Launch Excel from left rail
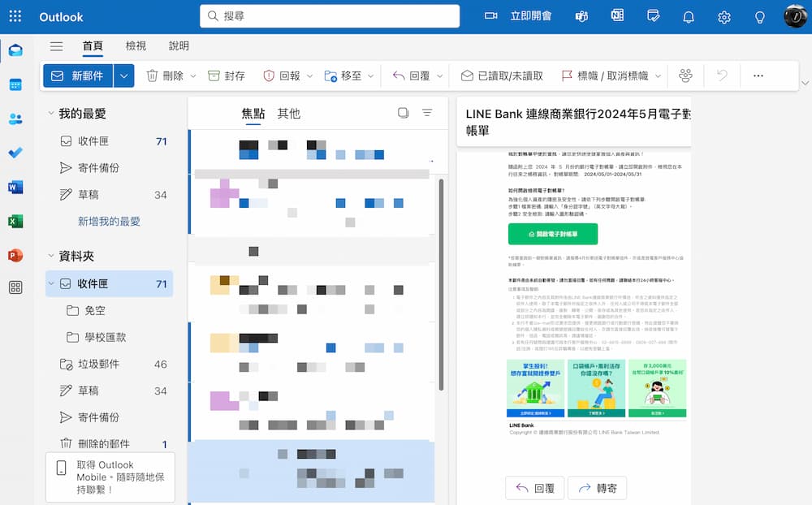The height and width of the screenshot is (505, 812). pyautogui.click(x=15, y=221)
